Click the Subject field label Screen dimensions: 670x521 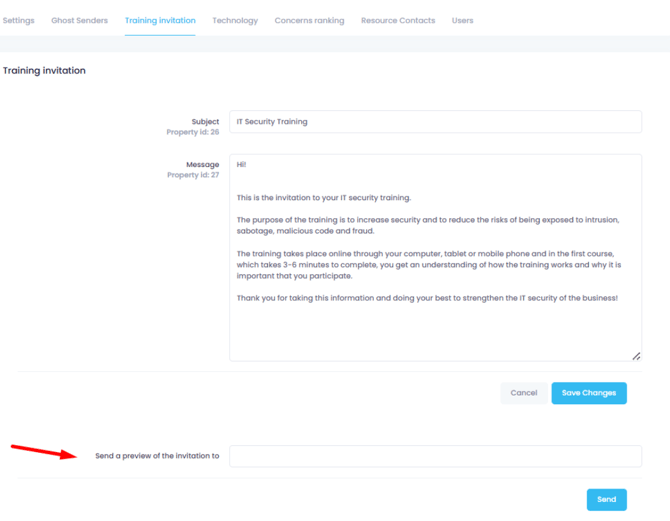click(205, 122)
